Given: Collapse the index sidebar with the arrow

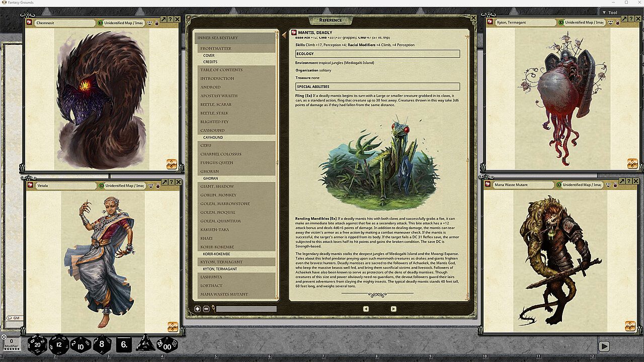Looking at the screenshot, I should click(284, 35).
